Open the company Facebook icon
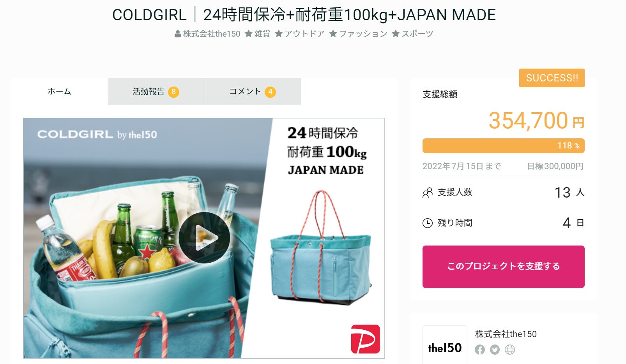Screen dimensions: 626x364 pyautogui.click(x=480, y=350)
